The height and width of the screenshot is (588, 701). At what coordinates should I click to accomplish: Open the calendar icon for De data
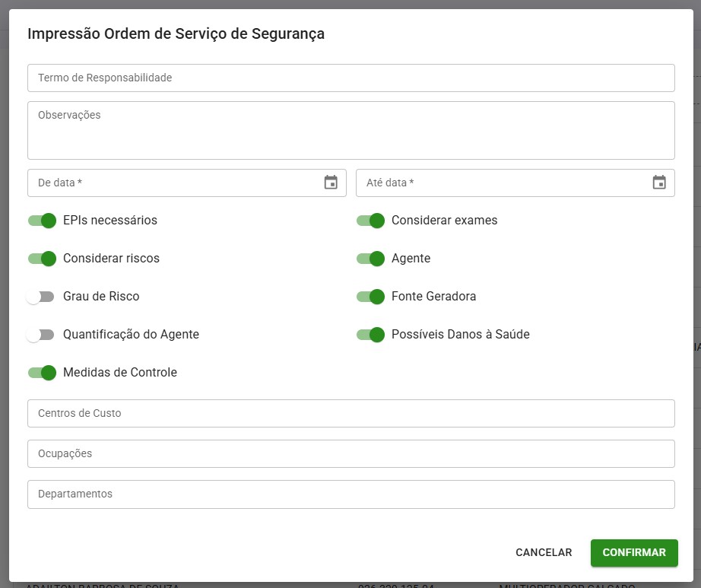coord(331,183)
